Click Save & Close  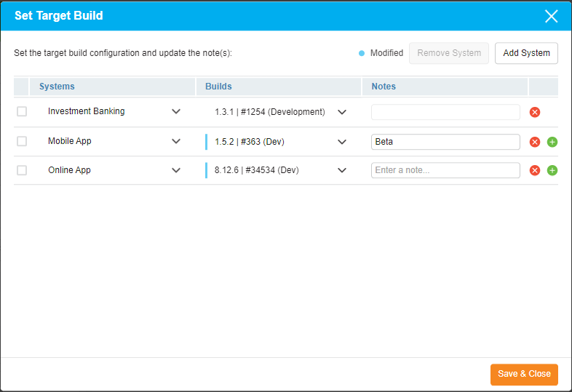[x=524, y=374]
